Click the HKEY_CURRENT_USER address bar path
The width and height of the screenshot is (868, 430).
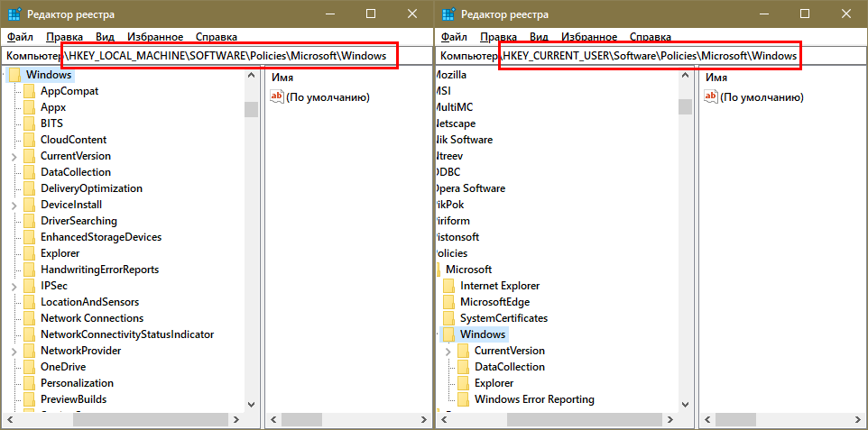point(650,56)
